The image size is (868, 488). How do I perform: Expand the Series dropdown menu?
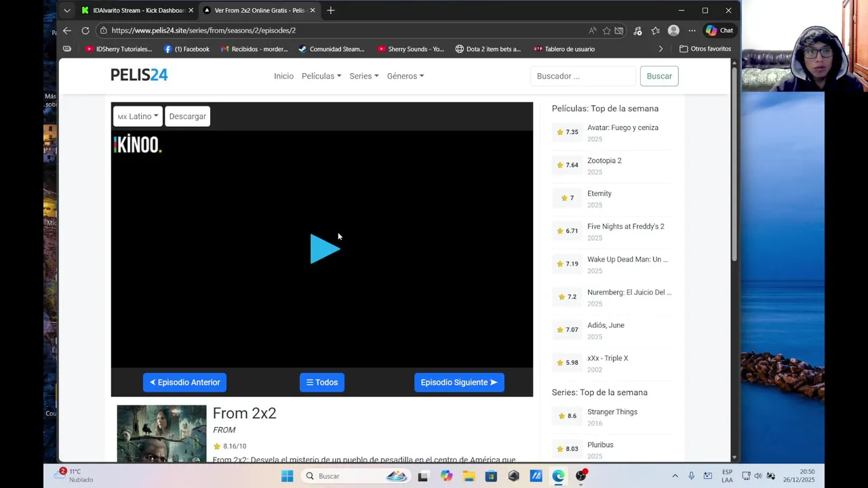pos(364,76)
